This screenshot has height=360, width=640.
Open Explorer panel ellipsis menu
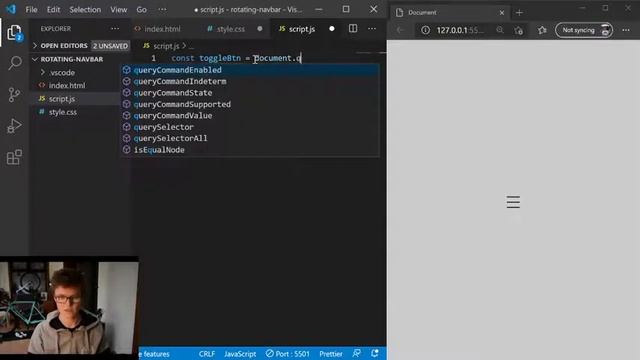pos(115,29)
